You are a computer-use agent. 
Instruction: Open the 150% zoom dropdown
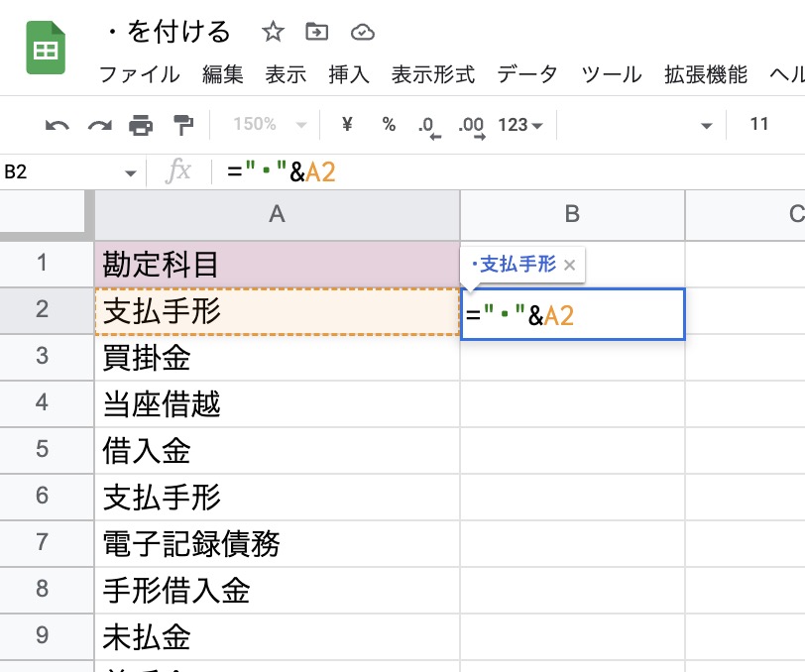pos(266,125)
